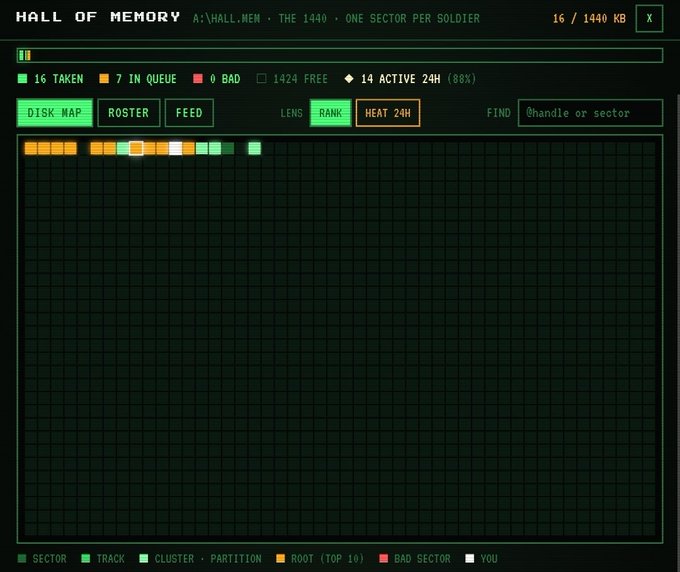Click the "LENS" label
The width and height of the screenshot is (680, 572).
[291, 113]
